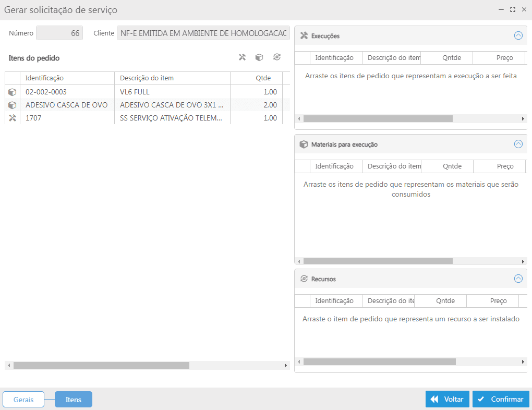Click the box icon above order items
The height and width of the screenshot is (410, 532).
[259, 57]
